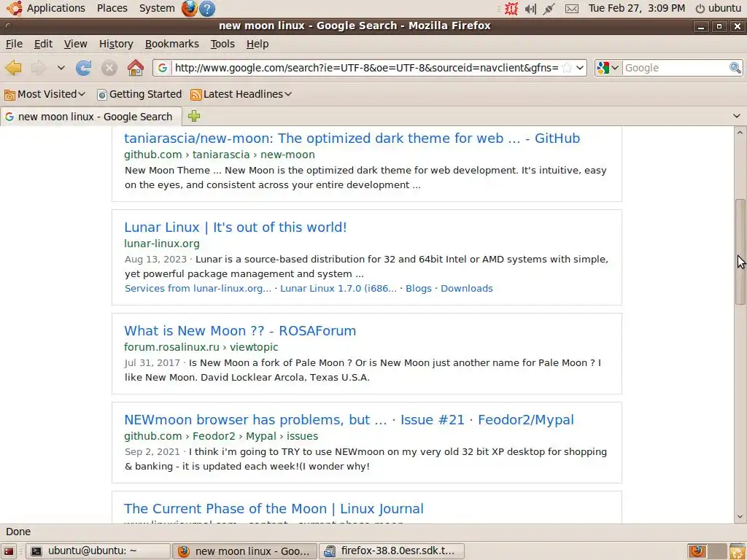Screen dimensions: 747x560
Task: Expand the Latest Headlines feed dropdown
Action: [241, 94]
